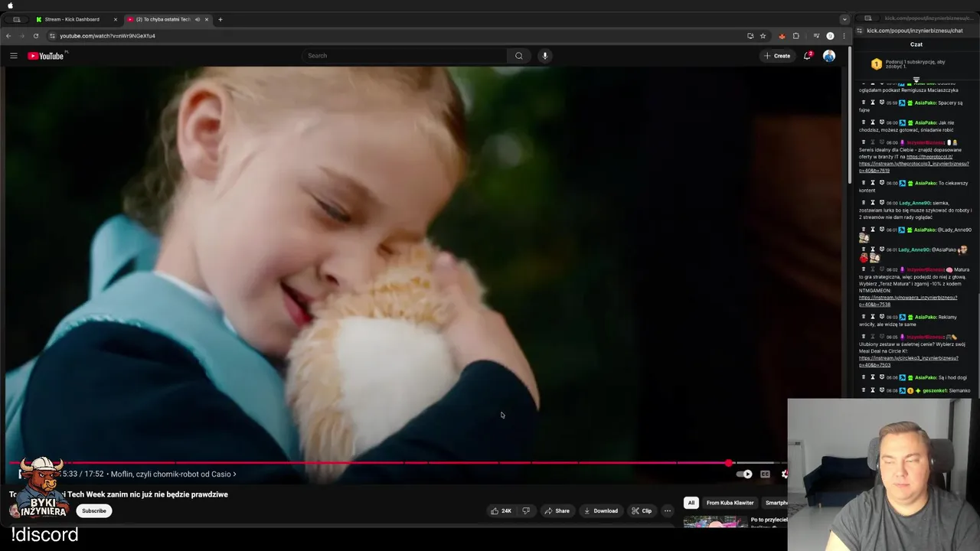Start voice search with the microphone icon
The height and width of the screenshot is (551, 980).
click(x=545, y=56)
